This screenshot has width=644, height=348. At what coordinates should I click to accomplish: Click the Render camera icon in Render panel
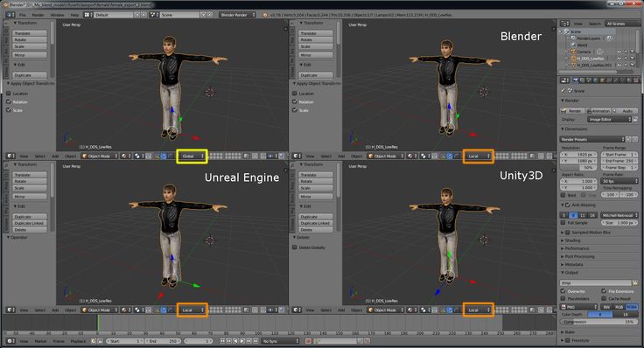pyautogui.click(x=564, y=111)
